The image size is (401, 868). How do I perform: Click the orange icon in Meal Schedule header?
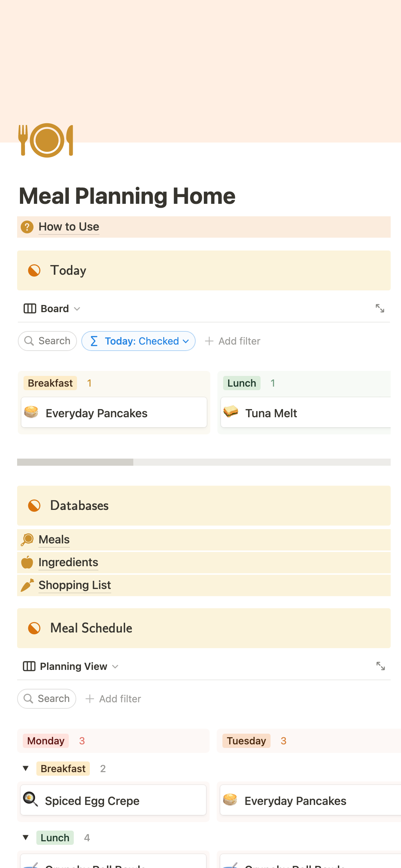click(34, 628)
